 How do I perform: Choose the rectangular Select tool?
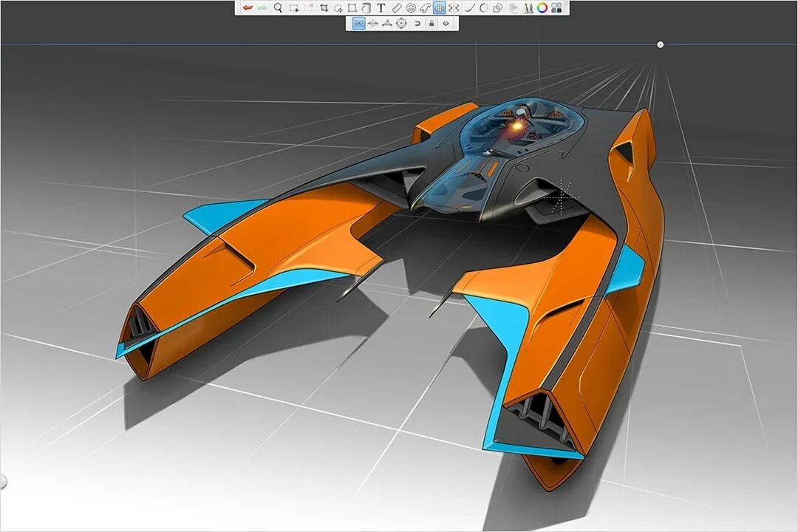click(x=293, y=8)
